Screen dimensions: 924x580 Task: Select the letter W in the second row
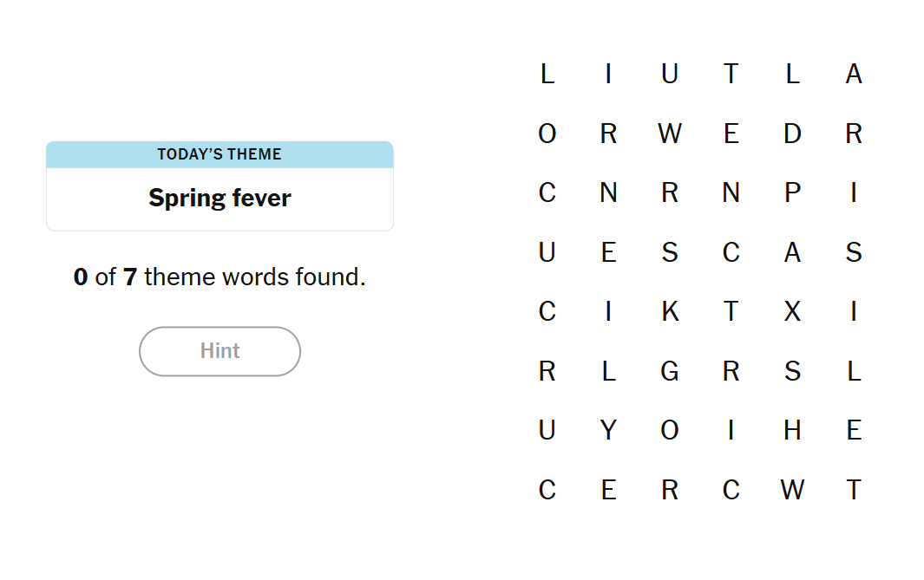point(670,134)
